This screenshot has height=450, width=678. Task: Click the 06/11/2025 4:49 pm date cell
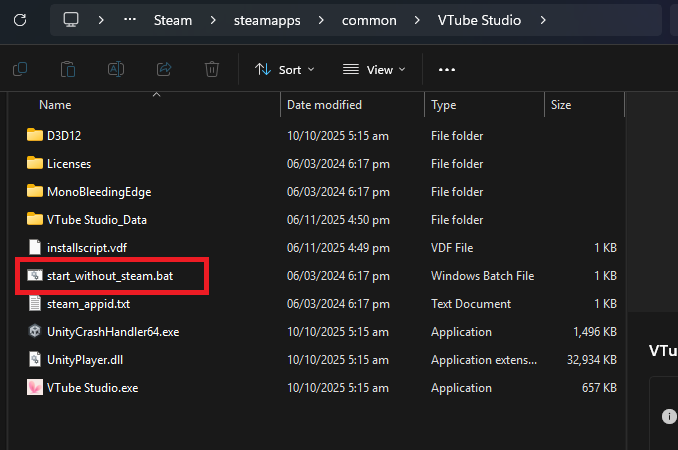click(338, 248)
